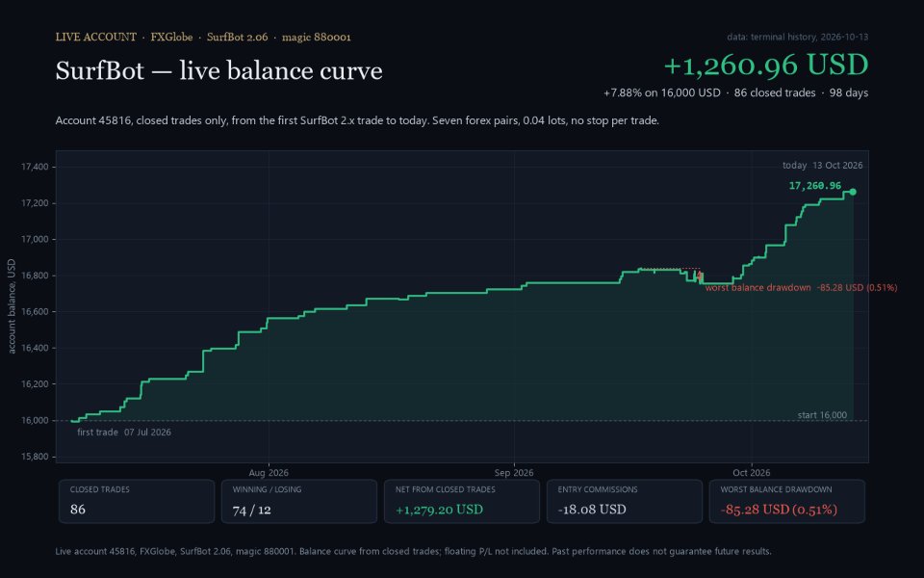Select the 'NET FROM CLOSED TRADES' stat card
Screen dimensions: 924x578
[462, 501]
